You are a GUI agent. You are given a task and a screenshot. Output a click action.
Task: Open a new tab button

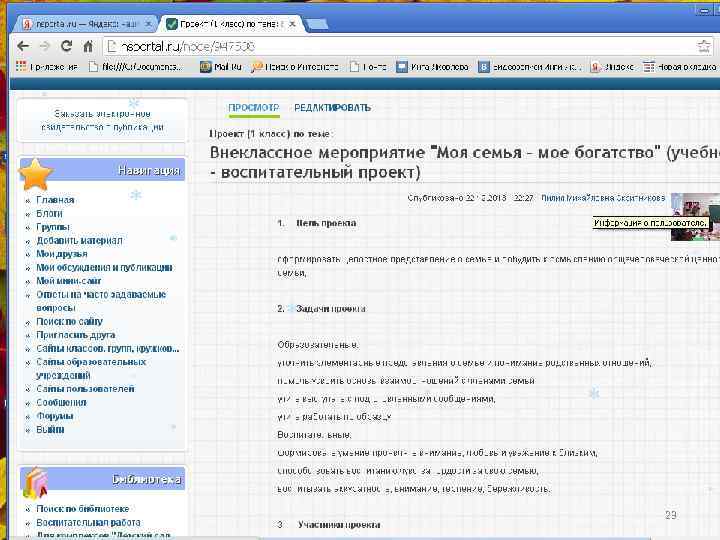tap(316, 24)
